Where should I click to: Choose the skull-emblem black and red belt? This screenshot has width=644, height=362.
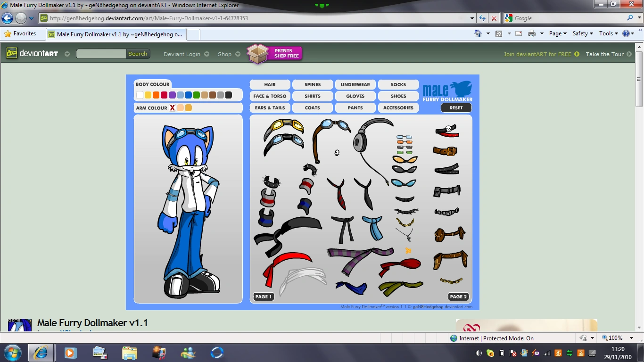tap(447, 131)
